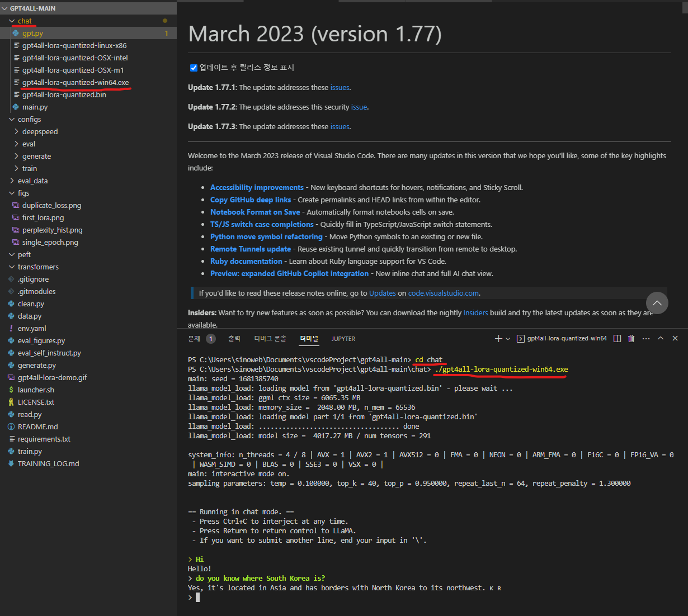688x616 pixels.
Task: Switch to the 출력 (Output) tab
Action: [x=234, y=339]
